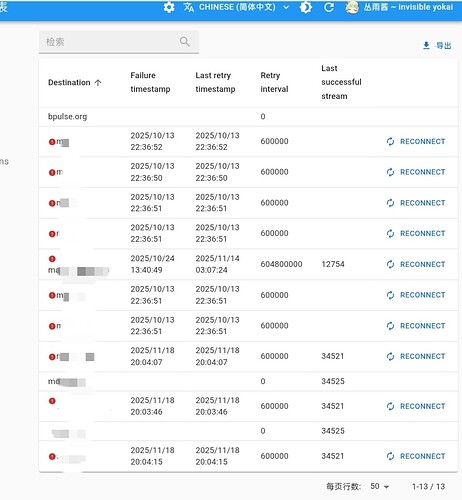Sort by Destination column arrow
This screenshot has height=500, width=462.
pos(98,83)
